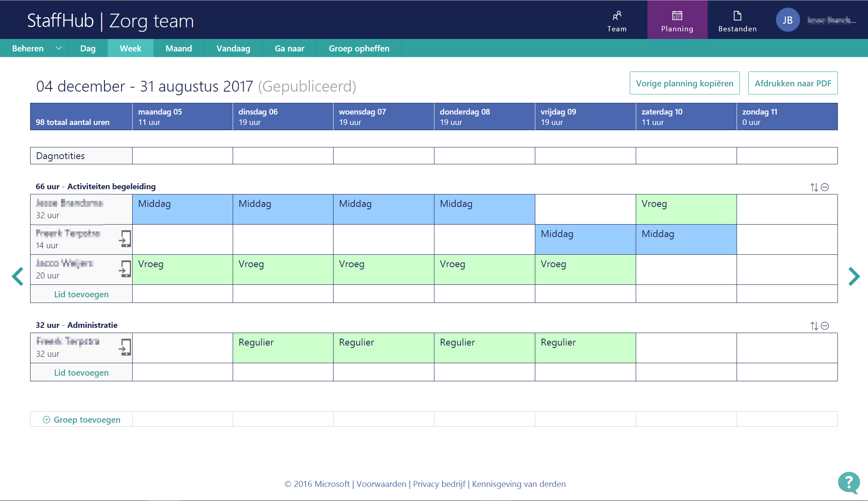Click '98 totaal aantal uren' header cell
Screen dimensions: 868x501
81,117
